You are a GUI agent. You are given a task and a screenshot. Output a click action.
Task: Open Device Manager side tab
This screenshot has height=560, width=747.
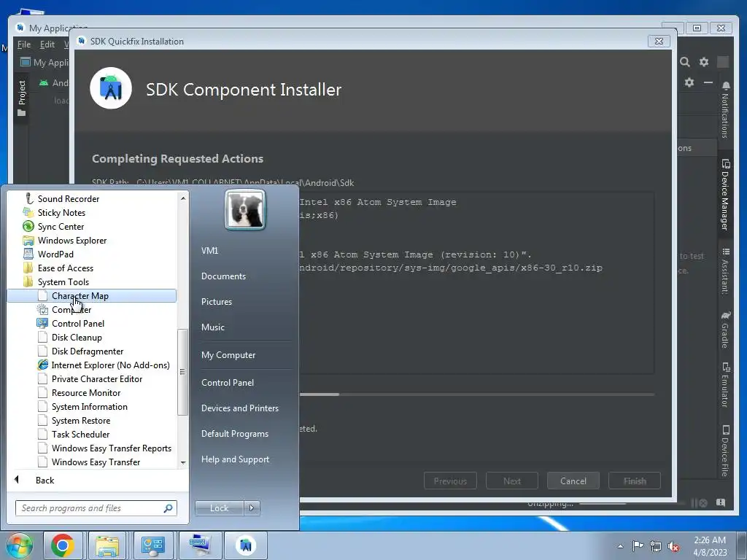point(725,195)
